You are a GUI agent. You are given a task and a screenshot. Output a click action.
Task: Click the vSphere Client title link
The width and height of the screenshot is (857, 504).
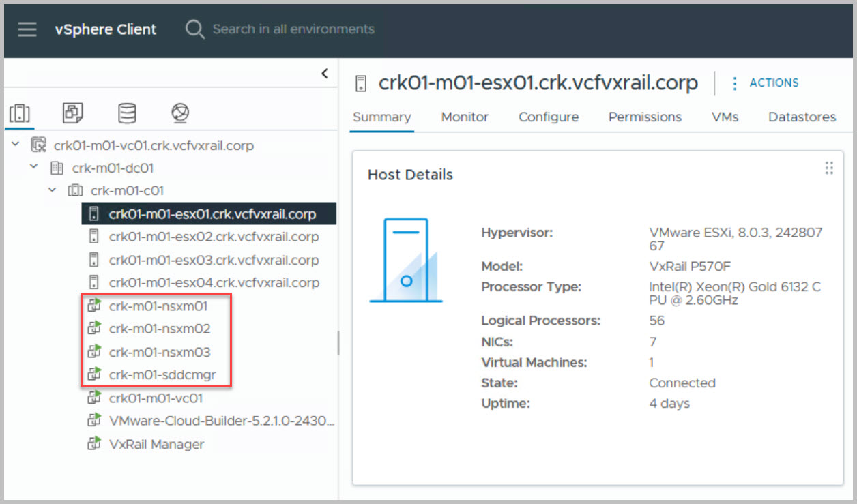(106, 30)
